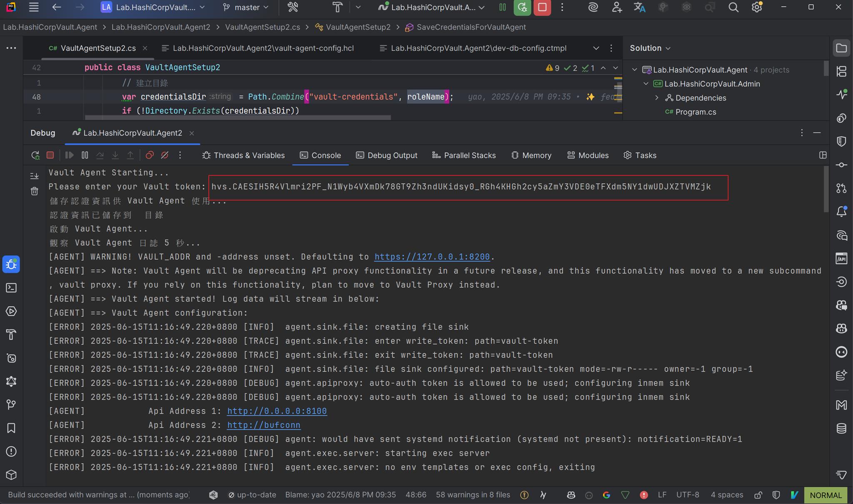Switch to VaultAgentSetup2.cs tab
This screenshot has height=504, width=853.
coord(98,48)
